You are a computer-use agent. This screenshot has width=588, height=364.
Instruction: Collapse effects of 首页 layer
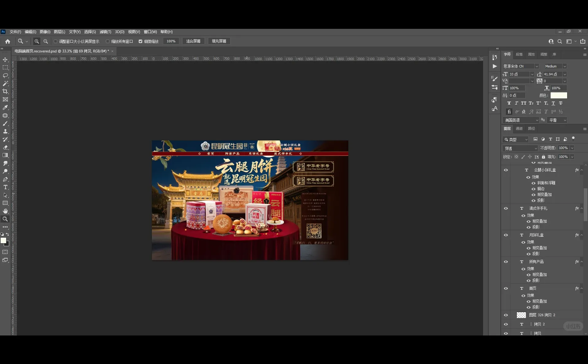click(x=582, y=289)
